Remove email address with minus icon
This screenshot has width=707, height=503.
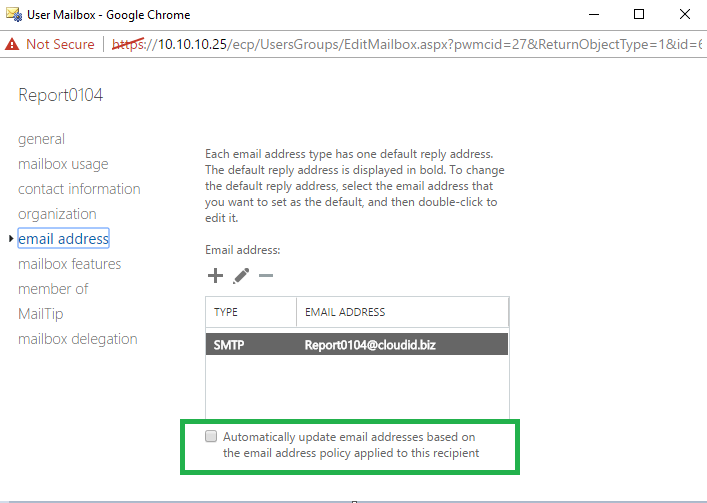coord(266,275)
